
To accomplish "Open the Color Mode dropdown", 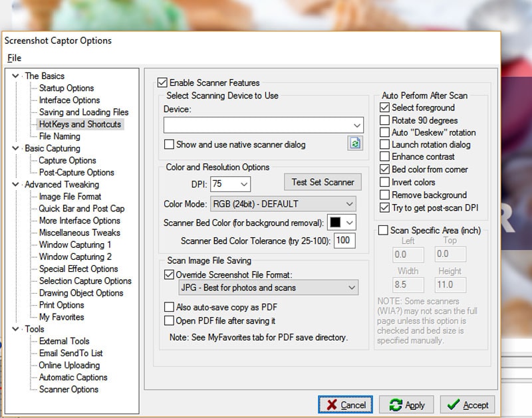I will tap(283, 204).
